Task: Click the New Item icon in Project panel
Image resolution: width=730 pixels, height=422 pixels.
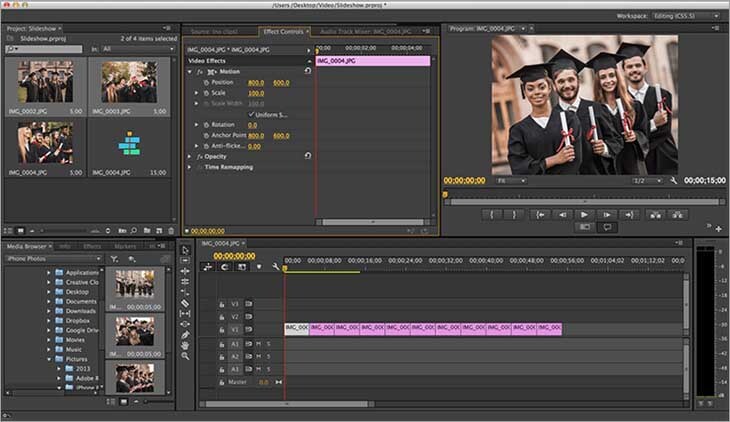Action: tap(159, 231)
